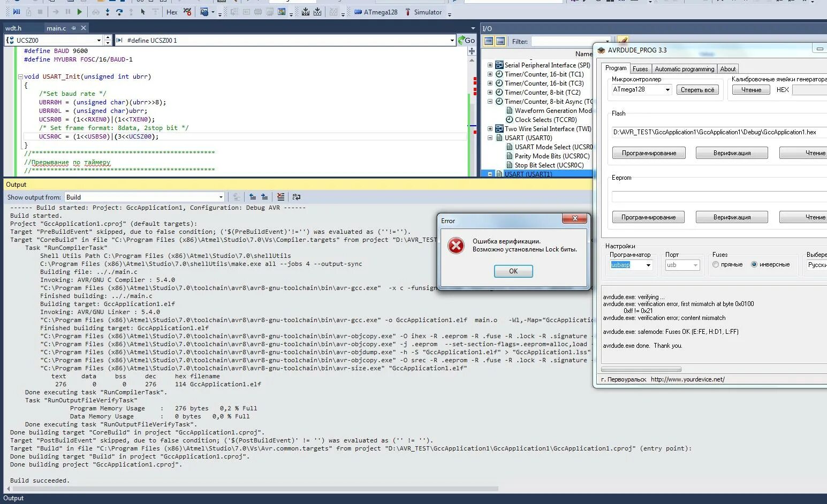Expand Two Wire Serial Interface (TWI) node
This screenshot has height=504, width=827.
(x=490, y=129)
